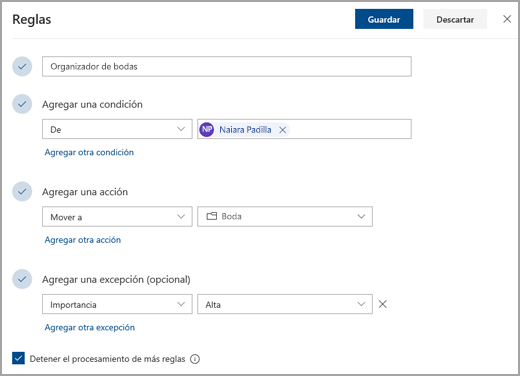The width and height of the screenshot is (520, 376).
Task: Click Agregar otra condición link
Action: (x=89, y=152)
